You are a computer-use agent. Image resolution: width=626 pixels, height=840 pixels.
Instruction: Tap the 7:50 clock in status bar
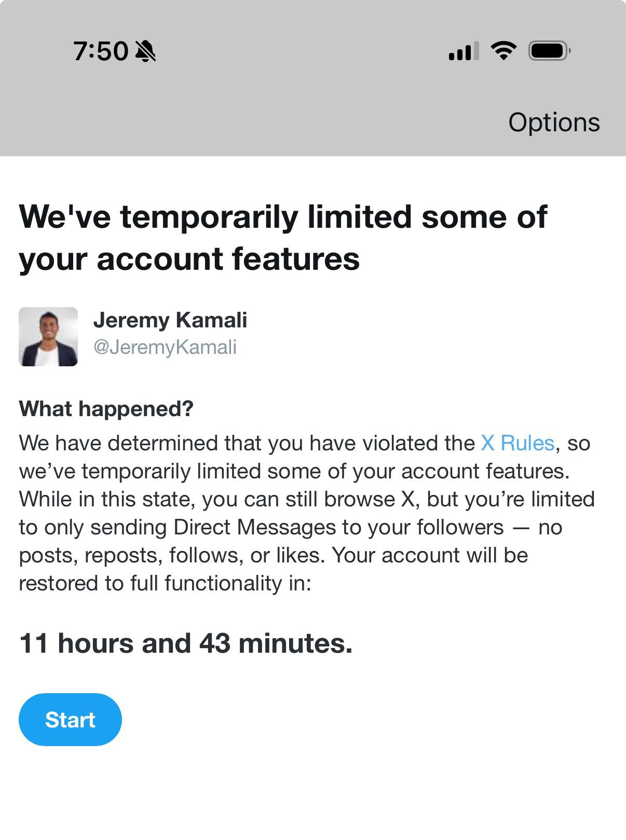click(x=101, y=51)
